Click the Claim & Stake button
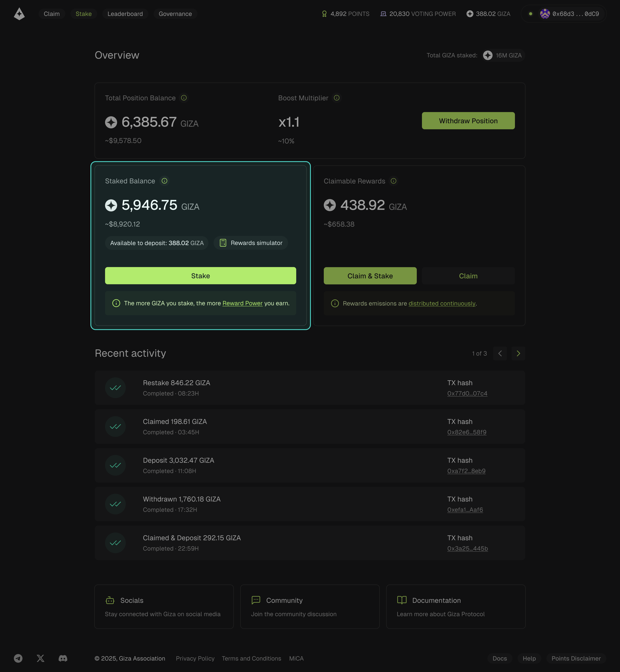This screenshot has height=672, width=620. click(370, 275)
